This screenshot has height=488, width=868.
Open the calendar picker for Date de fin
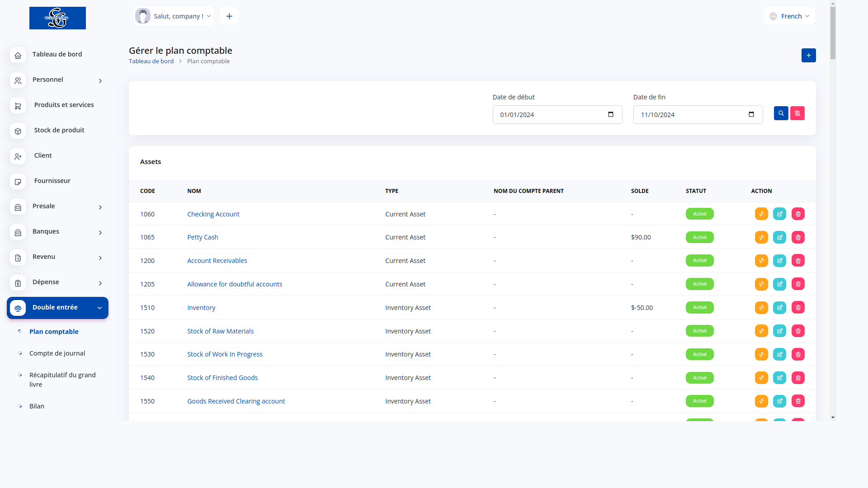point(751,114)
